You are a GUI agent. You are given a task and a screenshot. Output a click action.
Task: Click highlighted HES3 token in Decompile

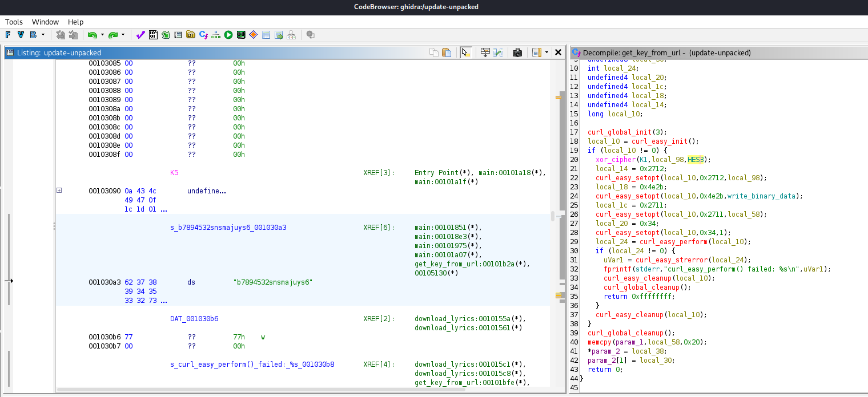(696, 160)
